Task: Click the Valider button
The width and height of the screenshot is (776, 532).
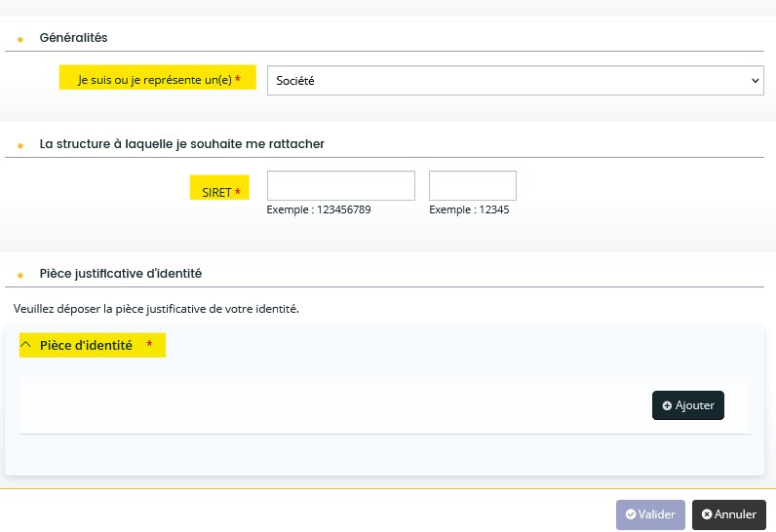Action: 650,514
